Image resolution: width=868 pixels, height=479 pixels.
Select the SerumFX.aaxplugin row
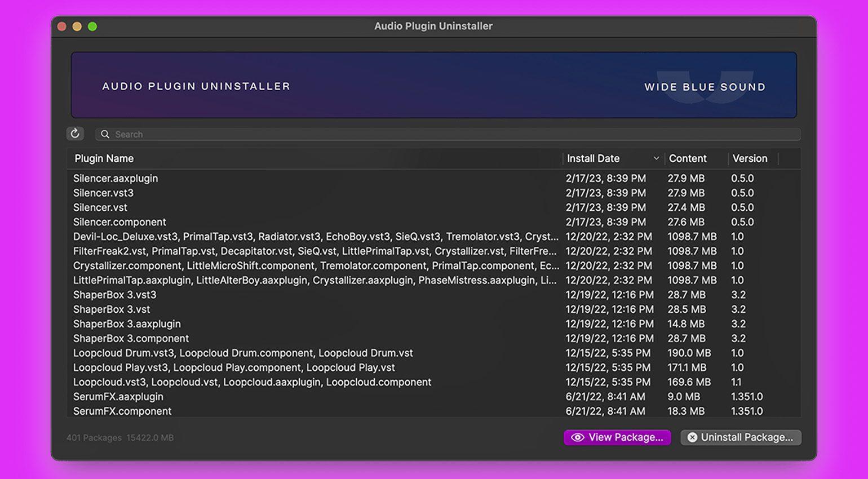click(x=433, y=397)
